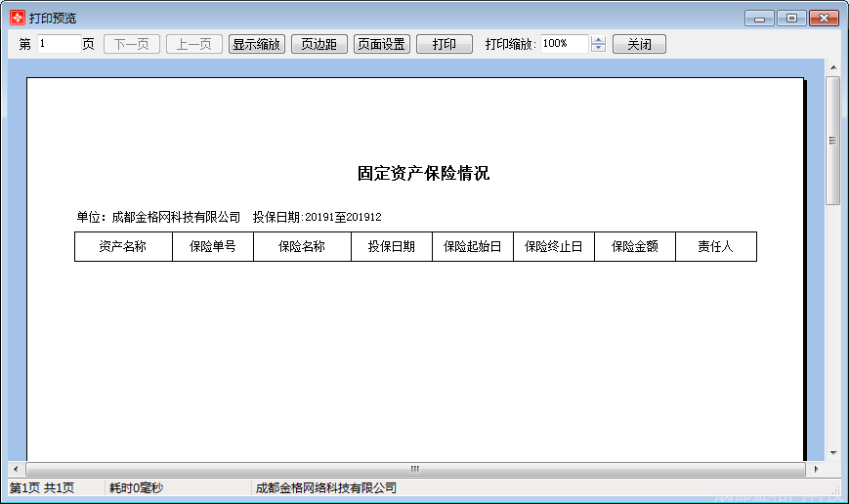Click the 保险金额 column header
The image size is (849, 504).
tap(635, 247)
